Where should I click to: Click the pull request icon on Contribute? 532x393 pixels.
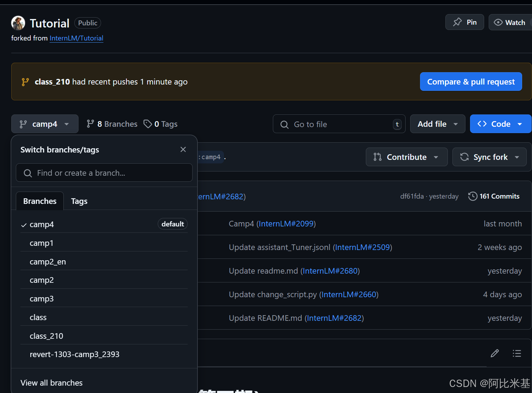(377, 157)
